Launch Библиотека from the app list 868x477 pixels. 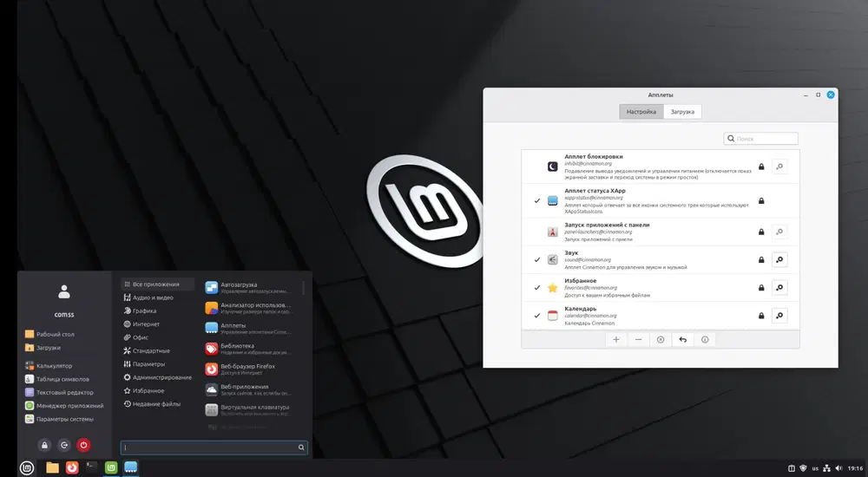point(251,349)
